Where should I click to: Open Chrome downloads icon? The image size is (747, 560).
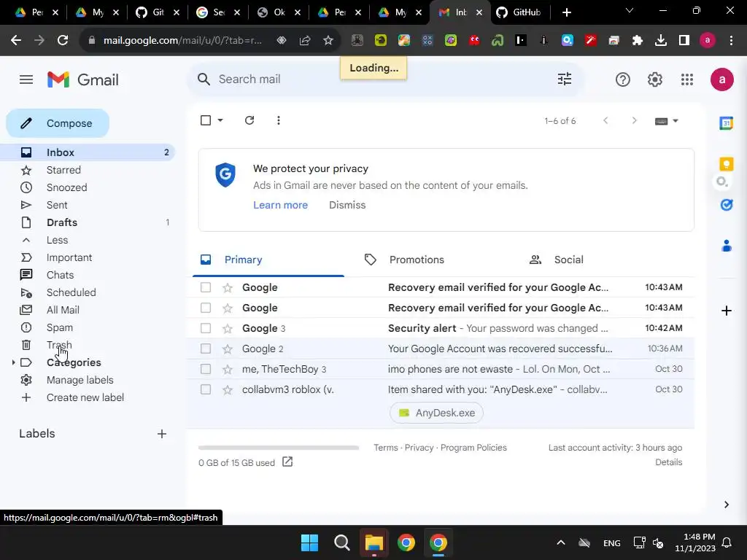point(660,41)
